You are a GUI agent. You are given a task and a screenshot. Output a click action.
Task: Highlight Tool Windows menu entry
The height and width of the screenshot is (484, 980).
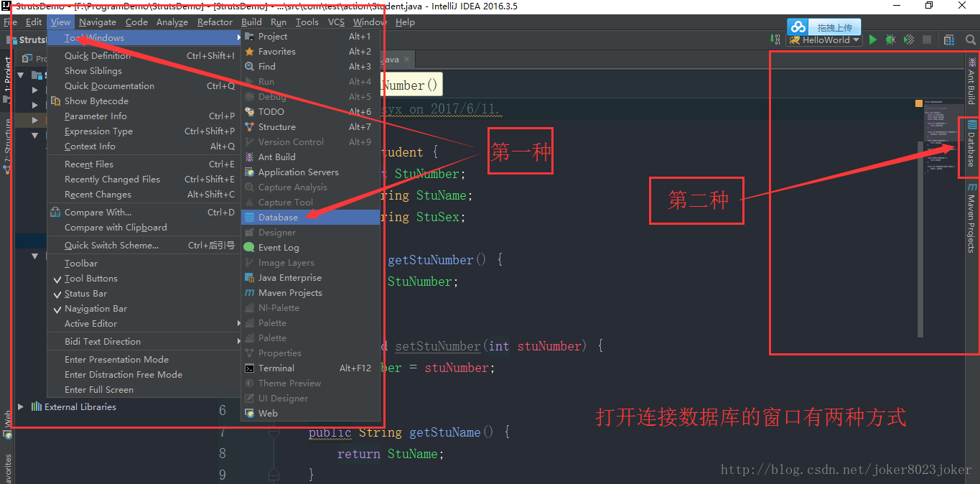tap(143, 38)
